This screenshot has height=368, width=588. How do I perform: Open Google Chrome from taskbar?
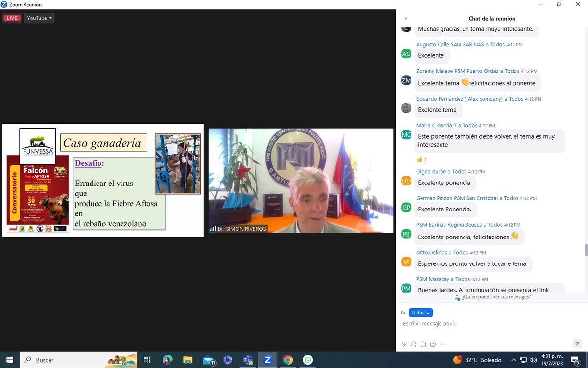[288, 360]
